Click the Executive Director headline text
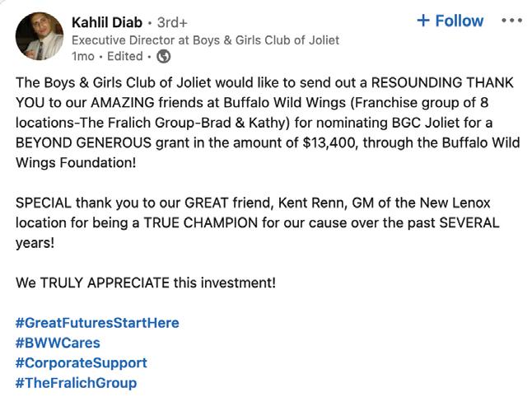 coord(205,40)
